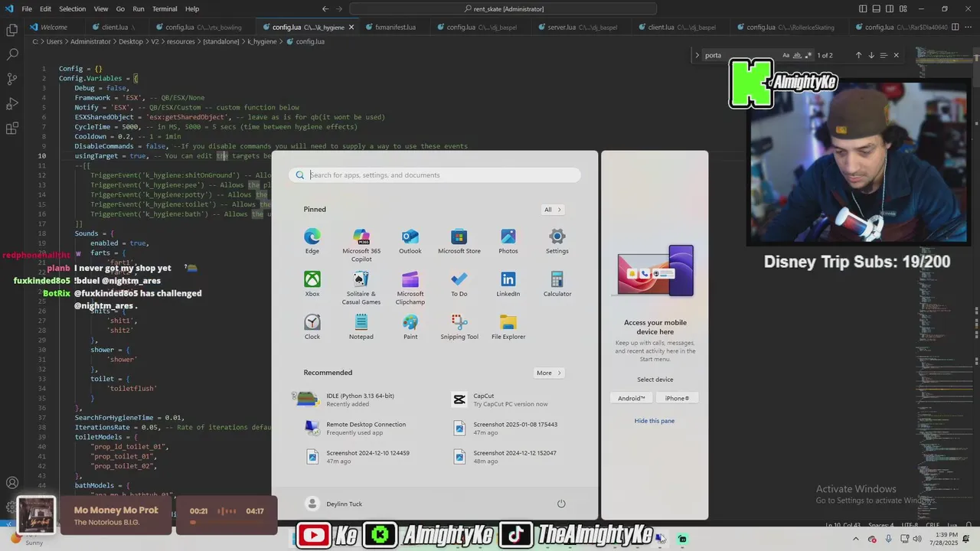980x551 pixels.
Task: Open the VS Code Accounts icon
Action: [x=12, y=483]
